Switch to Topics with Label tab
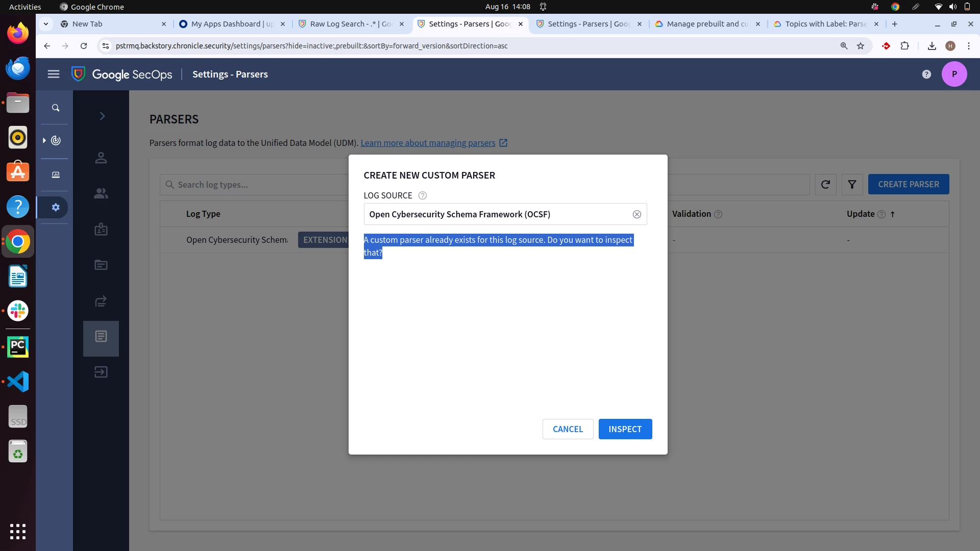 point(826,24)
